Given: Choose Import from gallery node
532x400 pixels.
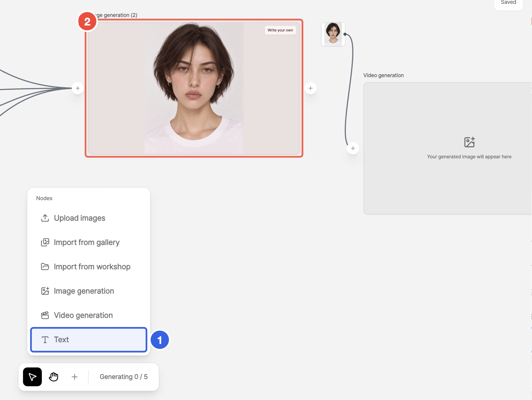Looking at the screenshot, I should [88, 242].
